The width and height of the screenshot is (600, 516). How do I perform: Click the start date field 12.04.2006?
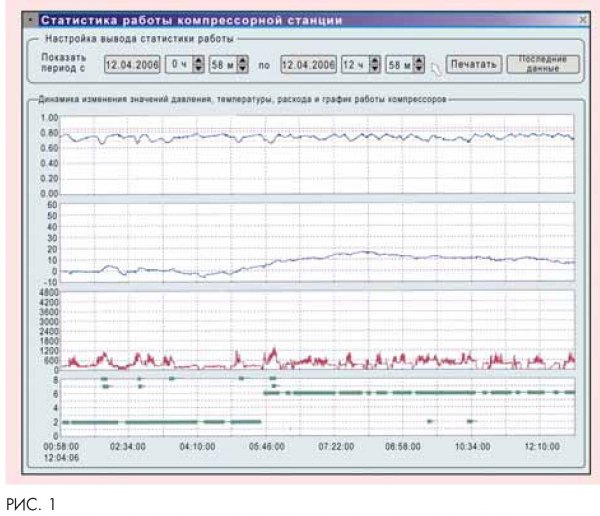click(132, 63)
